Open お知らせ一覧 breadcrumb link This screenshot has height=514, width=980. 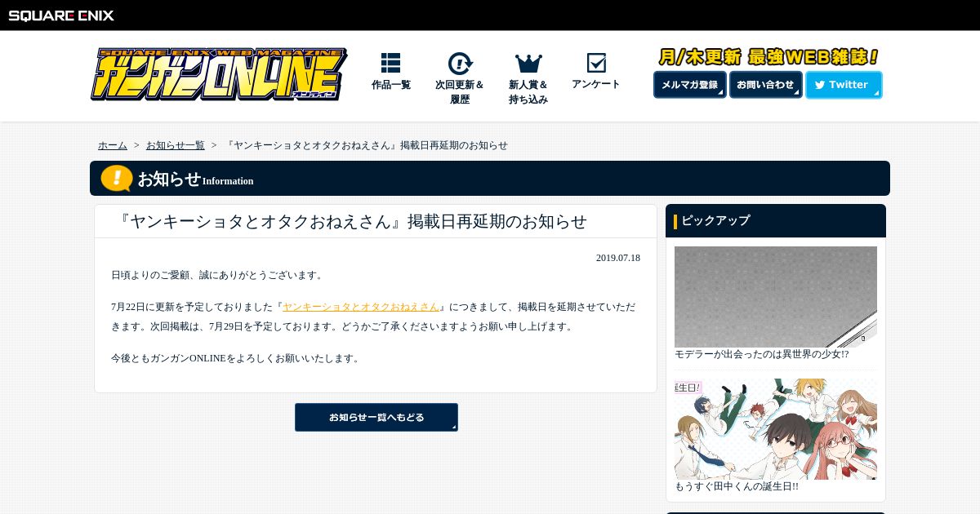tap(176, 145)
